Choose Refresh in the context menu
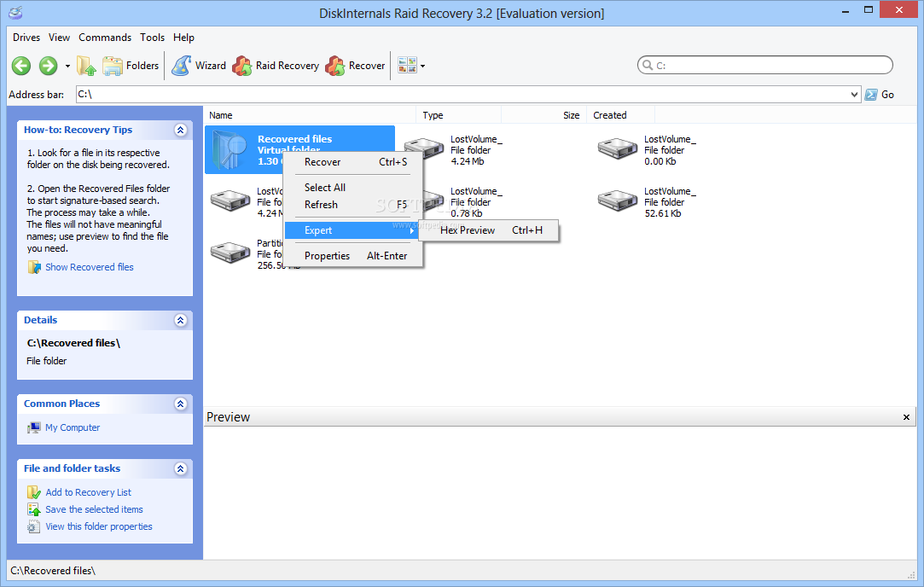The height and width of the screenshot is (587, 924). (354, 205)
